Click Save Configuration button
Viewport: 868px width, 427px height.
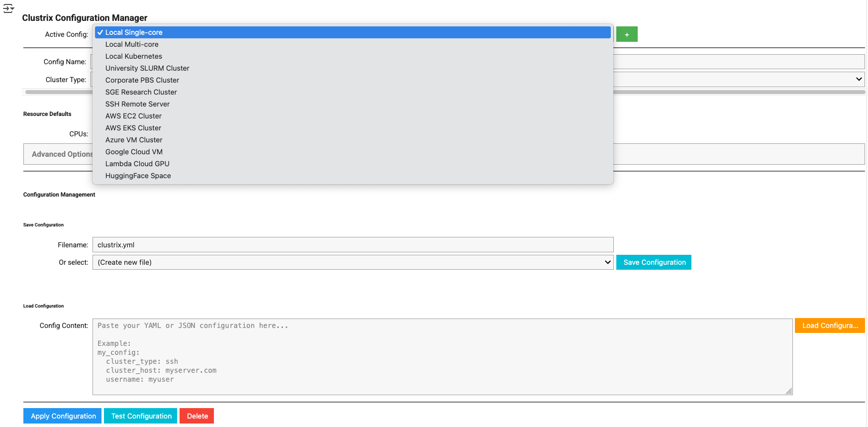[654, 262]
